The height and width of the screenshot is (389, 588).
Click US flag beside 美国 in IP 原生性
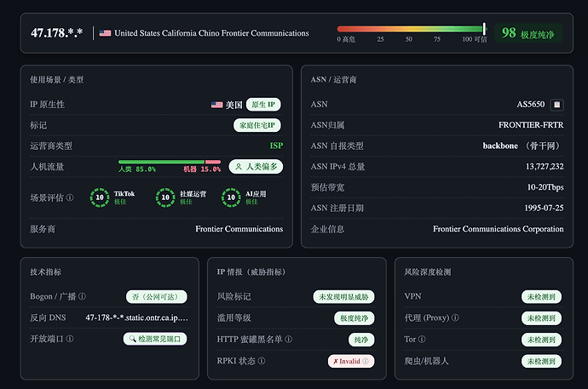[x=216, y=105]
